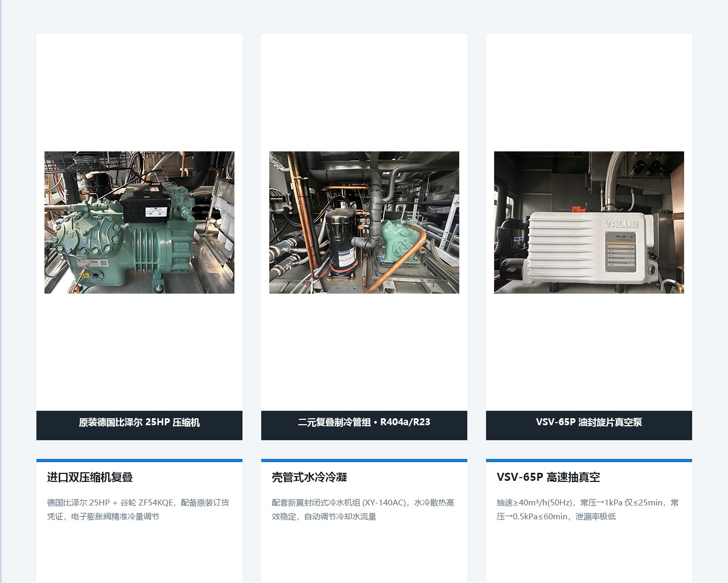The width and height of the screenshot is (728, 583).
Task: Open the green Bitzer compressor photo
Action: [x=139, y=222]
